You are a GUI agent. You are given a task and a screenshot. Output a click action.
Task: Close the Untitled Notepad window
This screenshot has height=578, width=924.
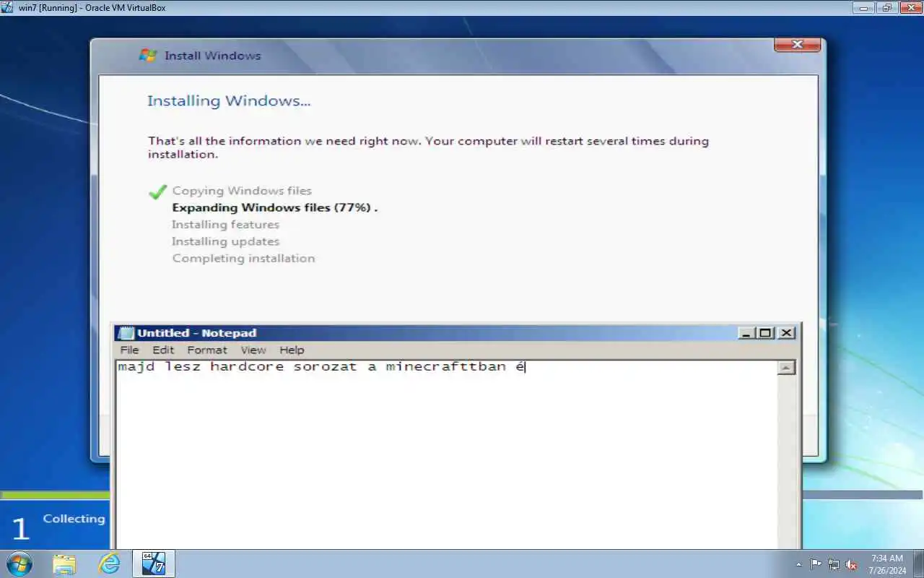(x=787, y=333)
